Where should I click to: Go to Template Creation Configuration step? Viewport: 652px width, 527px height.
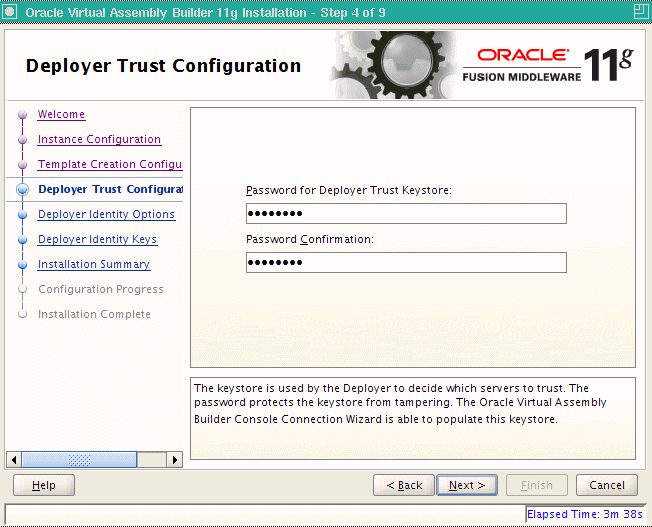pyautogui.click(x=110, y=164)
